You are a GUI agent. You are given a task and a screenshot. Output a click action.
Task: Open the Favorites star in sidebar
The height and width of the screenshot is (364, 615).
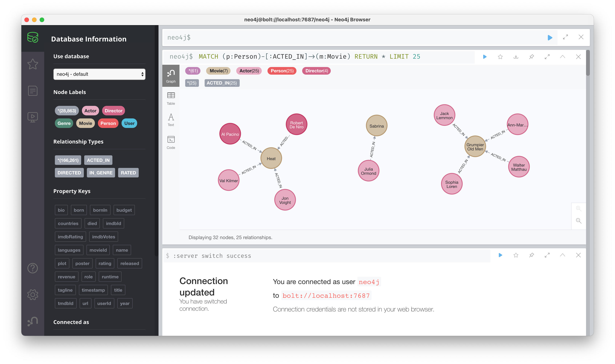coord(33,64)
